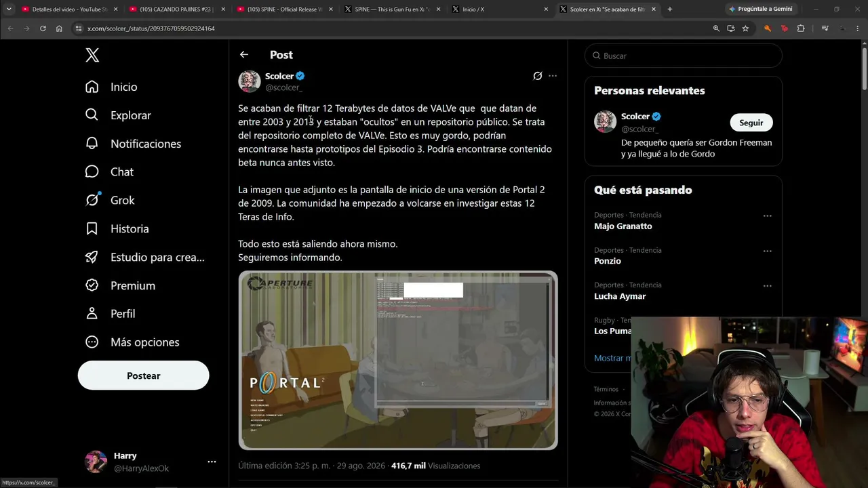Click the Grok icon on the post
868x488 pixels.
pos(537,76)
